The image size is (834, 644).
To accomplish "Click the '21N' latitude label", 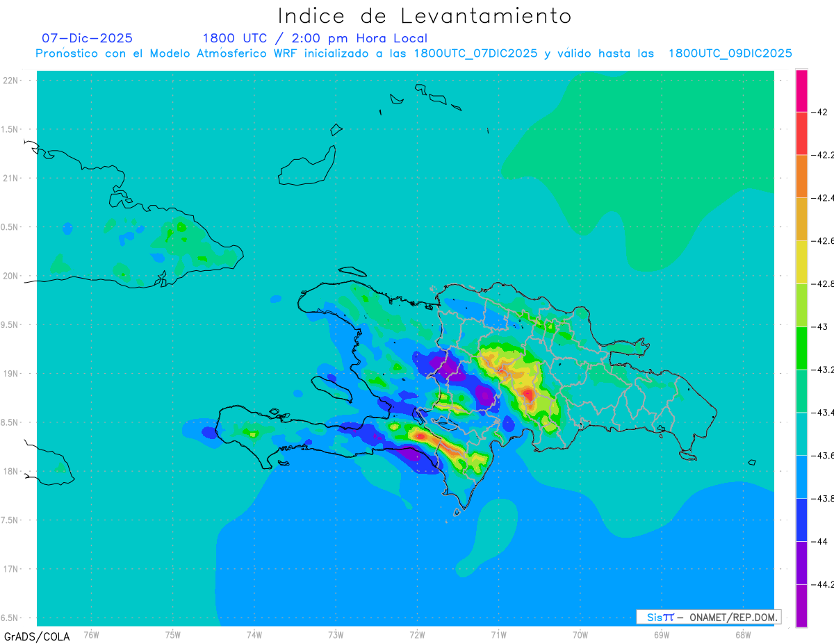I will (10, 179).
